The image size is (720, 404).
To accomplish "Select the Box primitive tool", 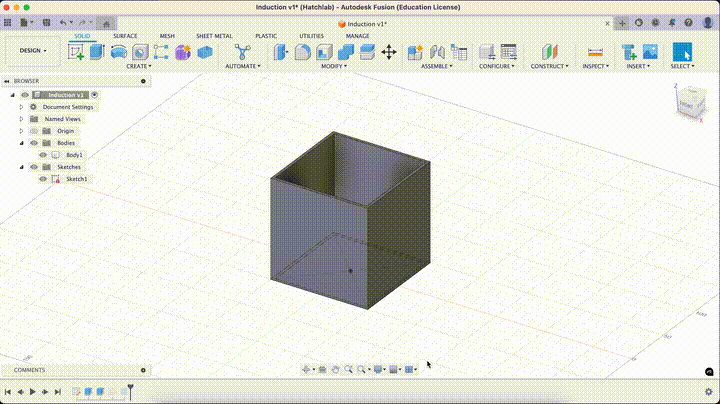I will (205, 52).
